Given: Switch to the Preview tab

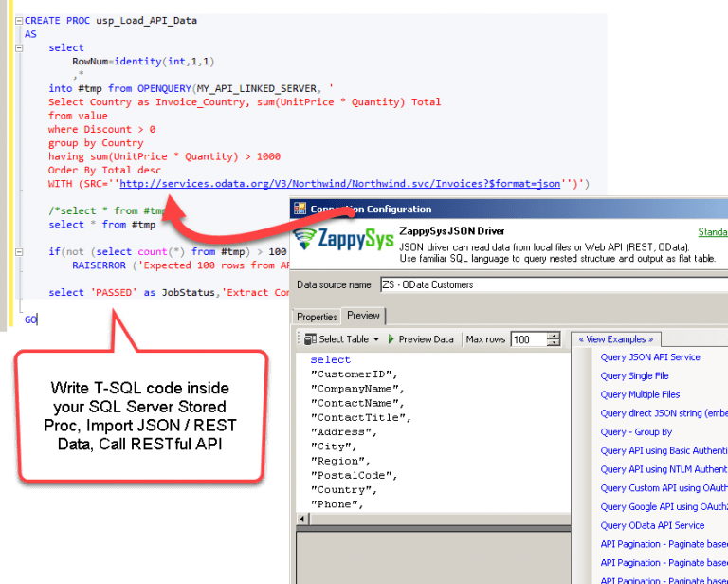Looking at the screenshot, I should pyautogui.click(x=363, y=315).
